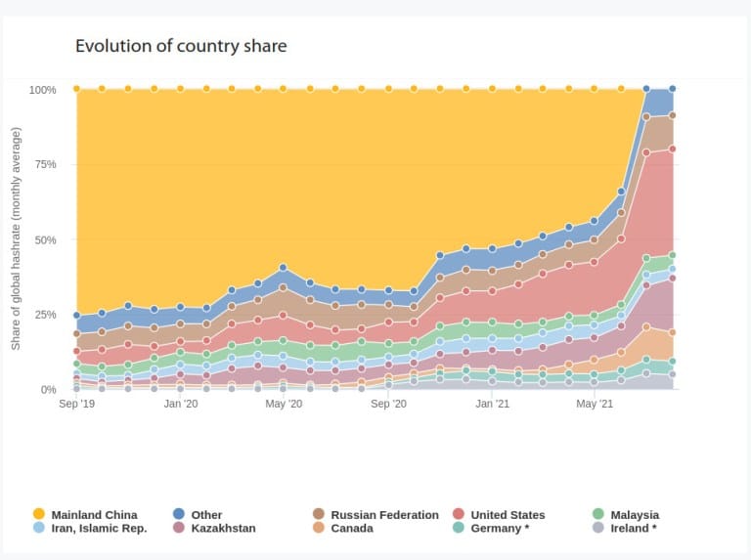Toggle Russian Federation legend entry
751x560 pixels.
(x=375, y=514)
